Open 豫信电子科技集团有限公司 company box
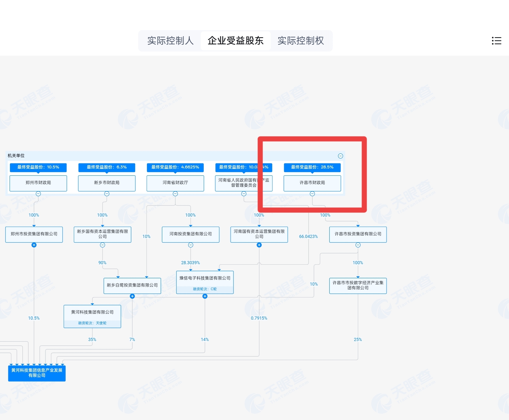The height and width of the screenshot is (420, 509). point(205,282)
